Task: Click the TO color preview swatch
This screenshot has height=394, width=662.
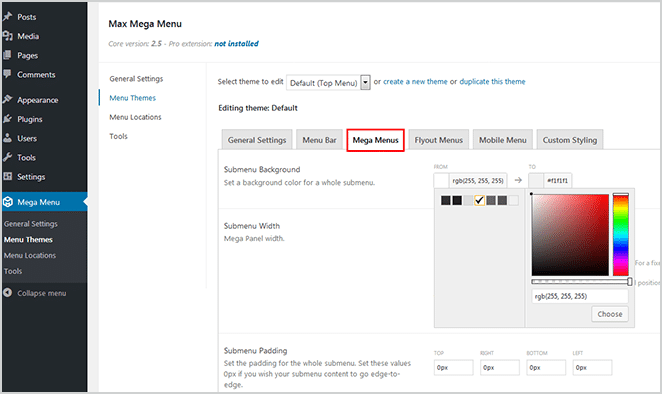Action: pos(536,180)
